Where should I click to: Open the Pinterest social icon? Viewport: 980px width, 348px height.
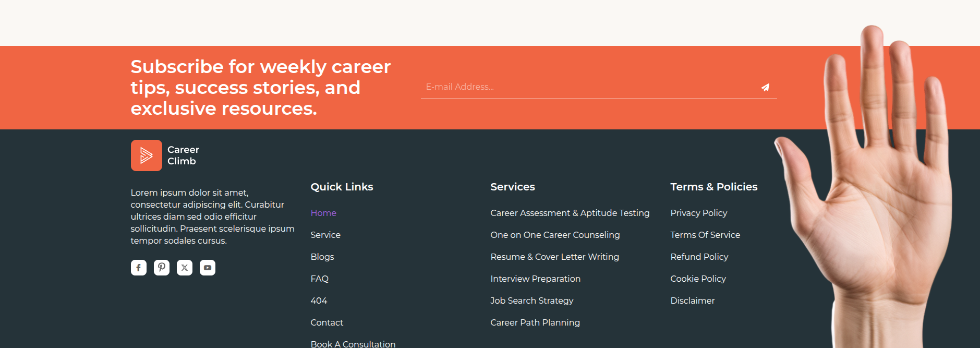[162, 268]
